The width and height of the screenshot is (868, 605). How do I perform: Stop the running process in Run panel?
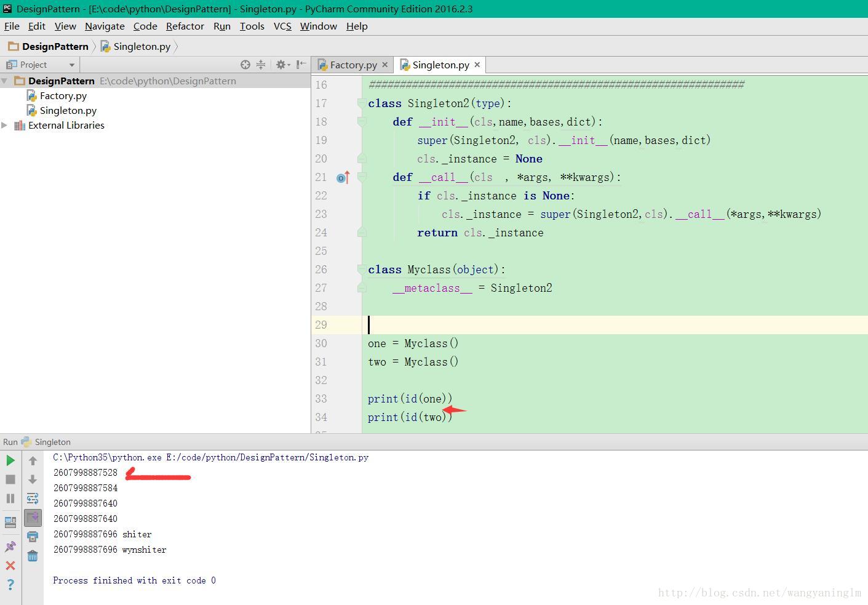click(x=10, y=479)
